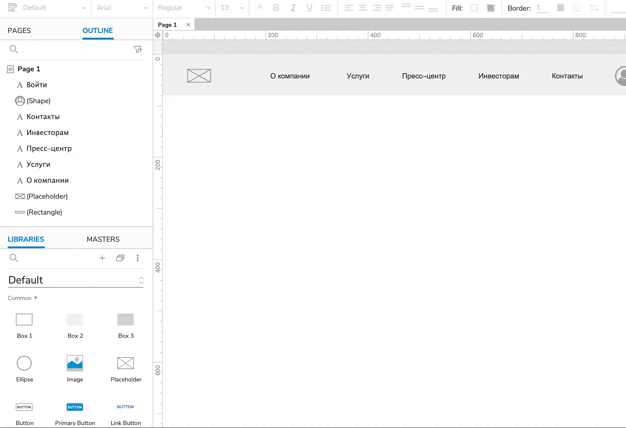Select the Услуги item in outline

coord(38,164)
